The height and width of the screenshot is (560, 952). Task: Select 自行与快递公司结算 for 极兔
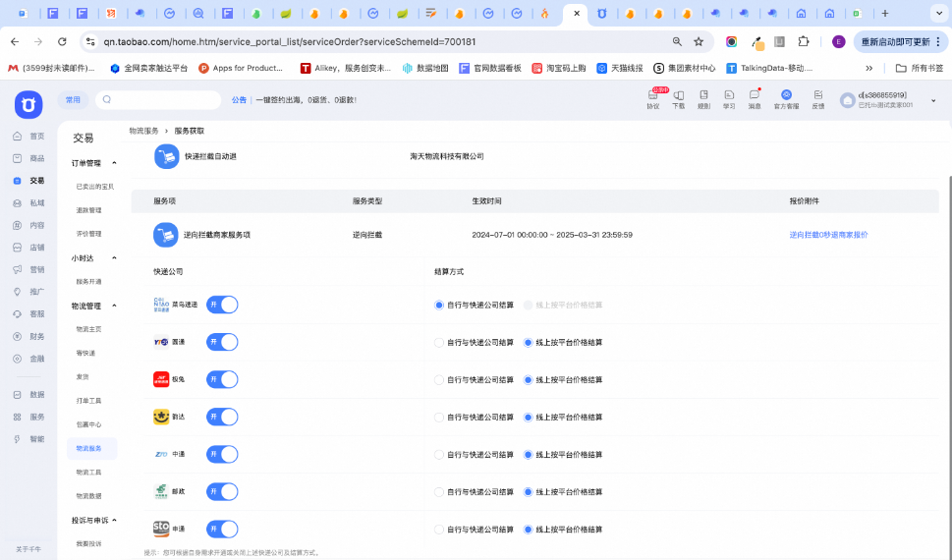click(439, 380)
